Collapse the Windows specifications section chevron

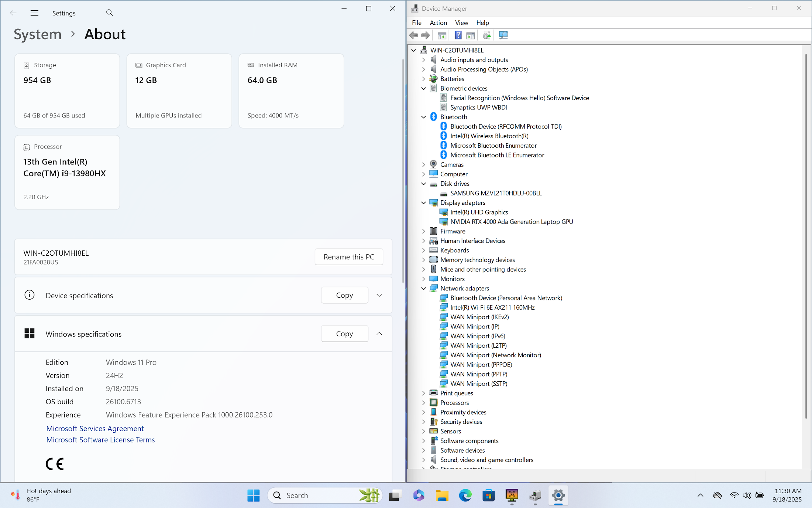click(379, 334)
